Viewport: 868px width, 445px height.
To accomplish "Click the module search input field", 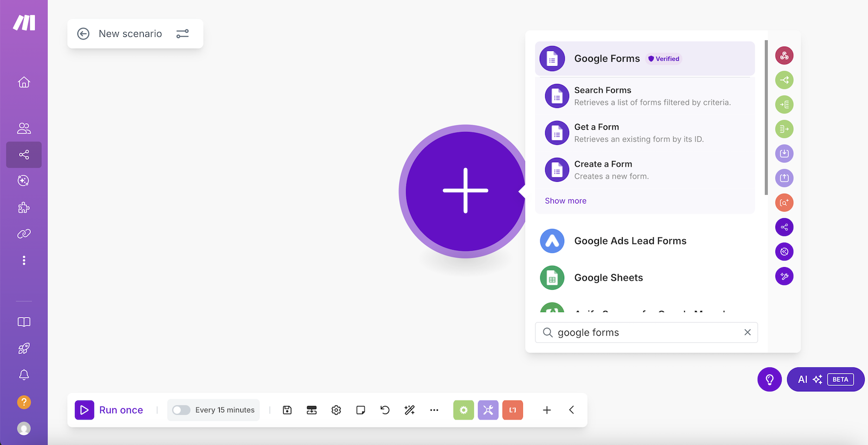I will click(646, 333).
